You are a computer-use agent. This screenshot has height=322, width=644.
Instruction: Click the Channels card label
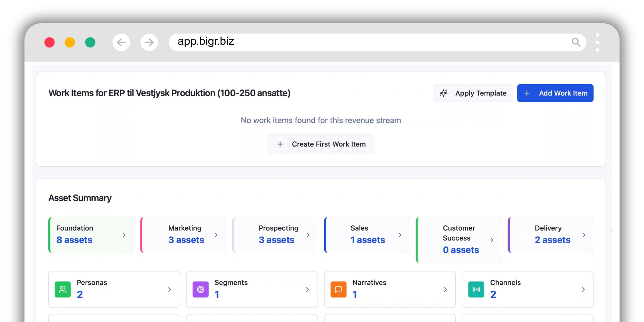point(505,282)
